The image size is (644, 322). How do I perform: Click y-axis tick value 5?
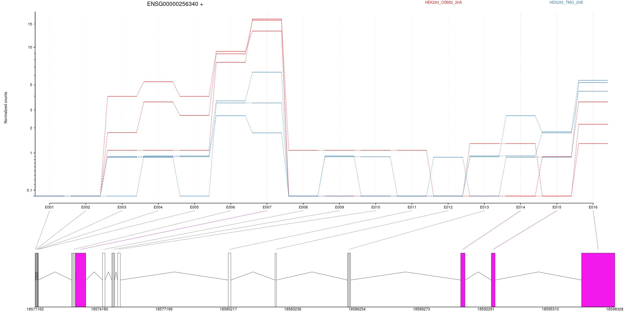tap(31, 85)
